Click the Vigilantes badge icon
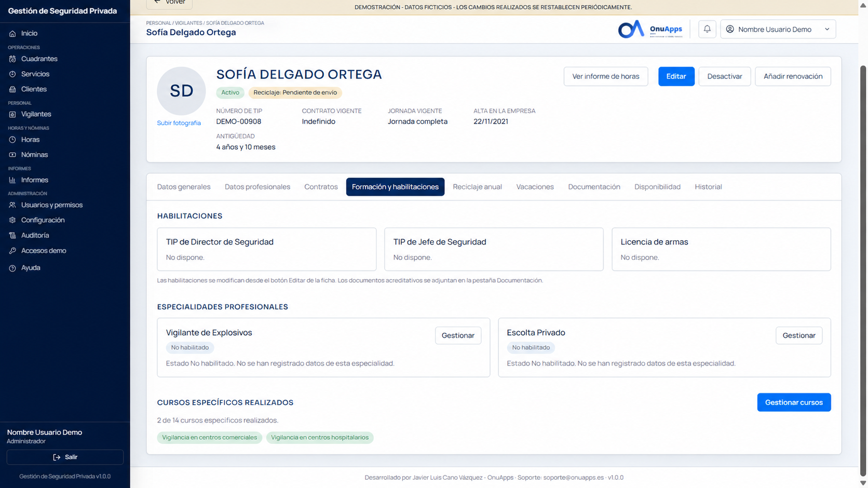 tap(12, 114)
